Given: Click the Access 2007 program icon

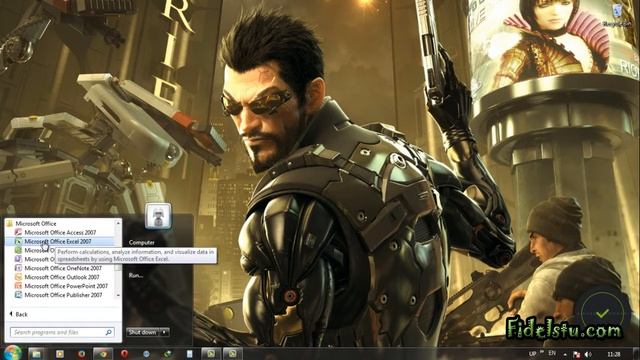Looking at the screenshot, I should (18, 232).
